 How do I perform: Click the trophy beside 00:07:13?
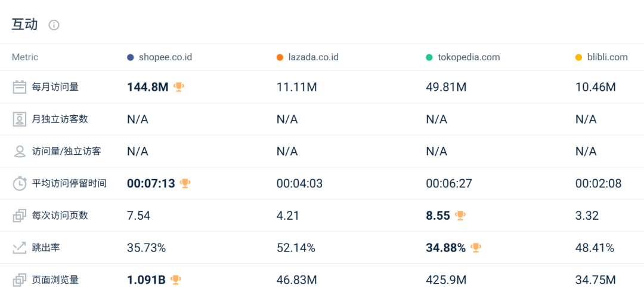pyautogui.click(x=185, y=183)
